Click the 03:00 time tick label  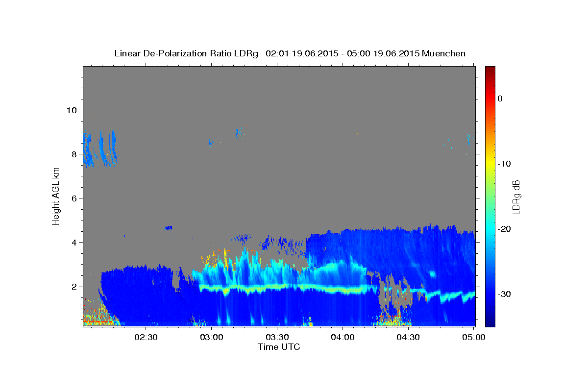pyautogui.click(x=212, y=337)
